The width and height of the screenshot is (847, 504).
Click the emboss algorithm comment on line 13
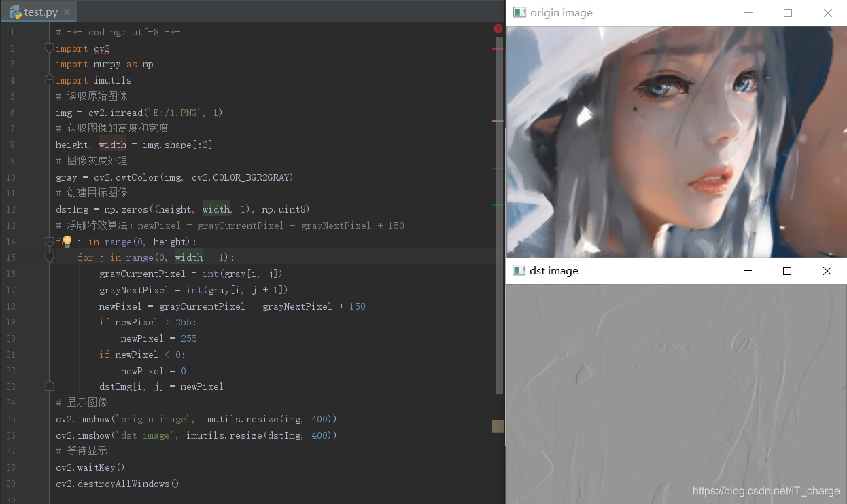click(x=230, y=226)
